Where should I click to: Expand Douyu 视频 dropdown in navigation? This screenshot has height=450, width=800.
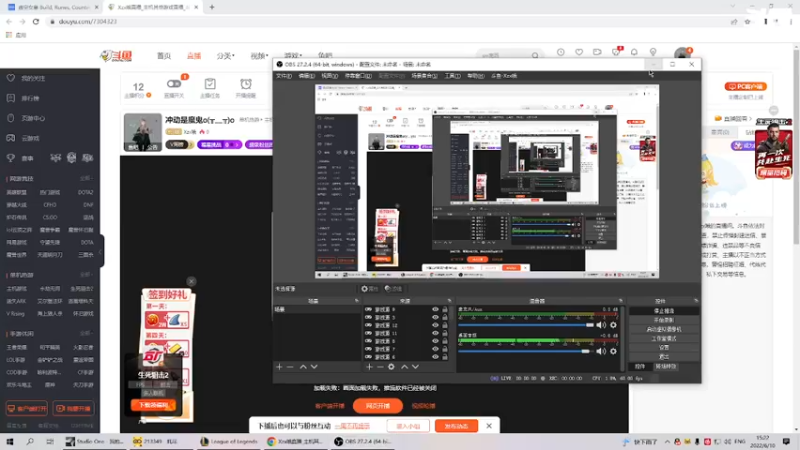(259, 56)
